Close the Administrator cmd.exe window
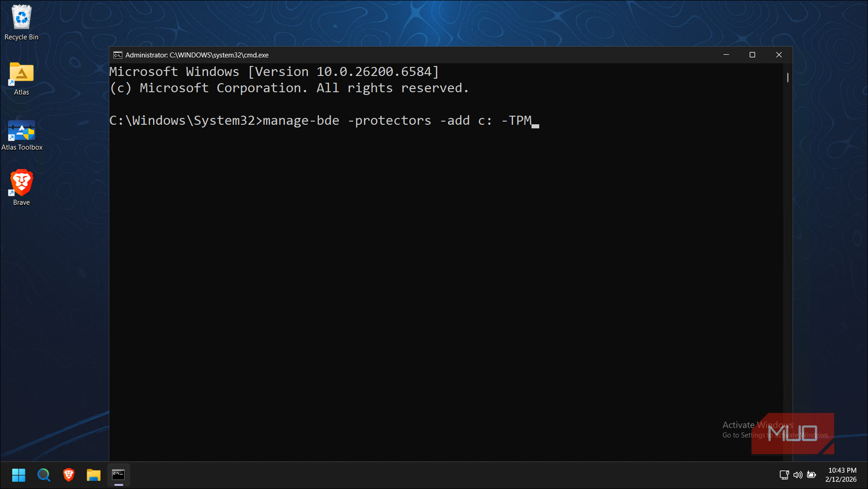Viewport: 868px width, 489px height. pos(779,55)
